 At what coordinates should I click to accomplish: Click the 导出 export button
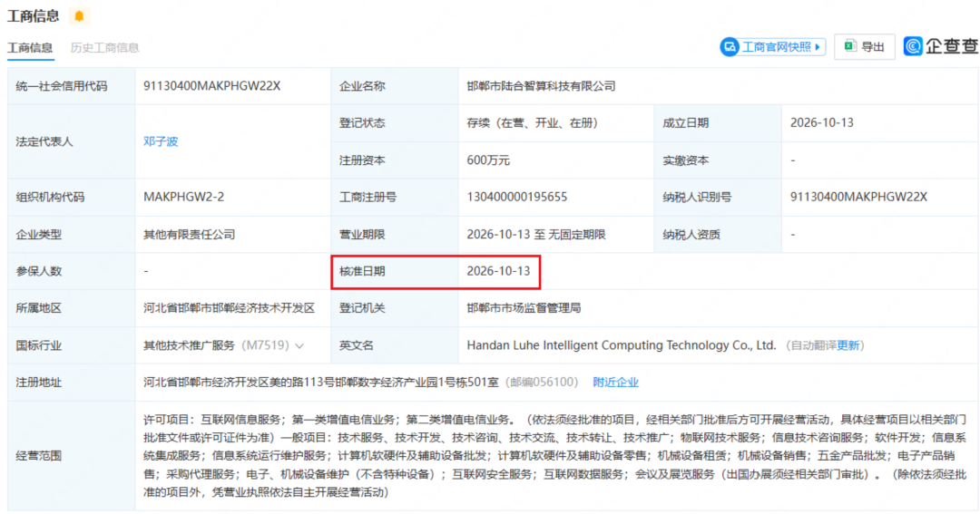(865, 47)
